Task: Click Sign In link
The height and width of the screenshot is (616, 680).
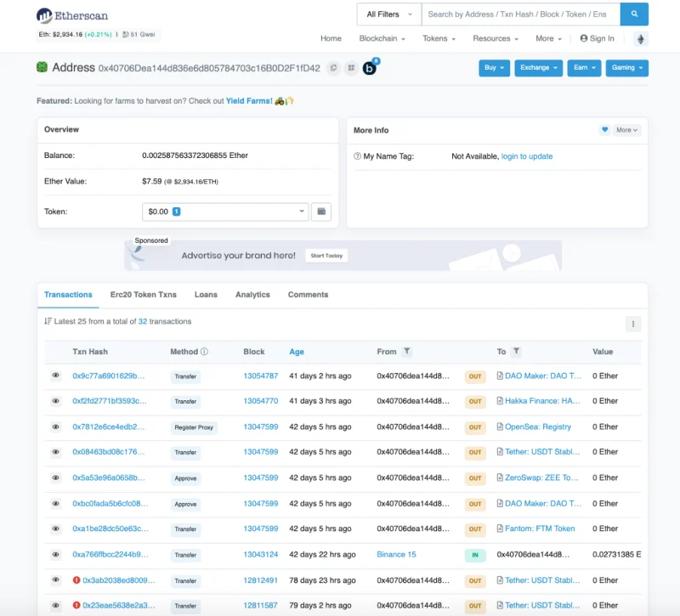Action: (598, 38)
